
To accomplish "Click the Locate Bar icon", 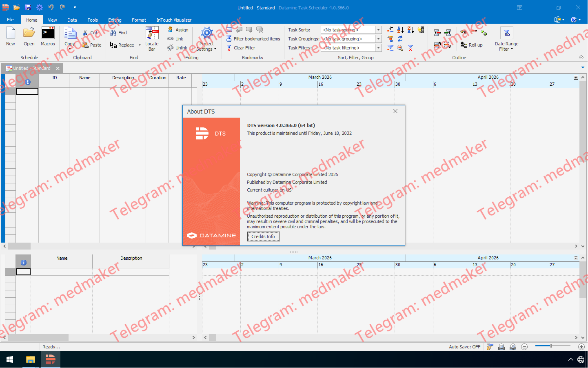I will click(x=152, y=33).
